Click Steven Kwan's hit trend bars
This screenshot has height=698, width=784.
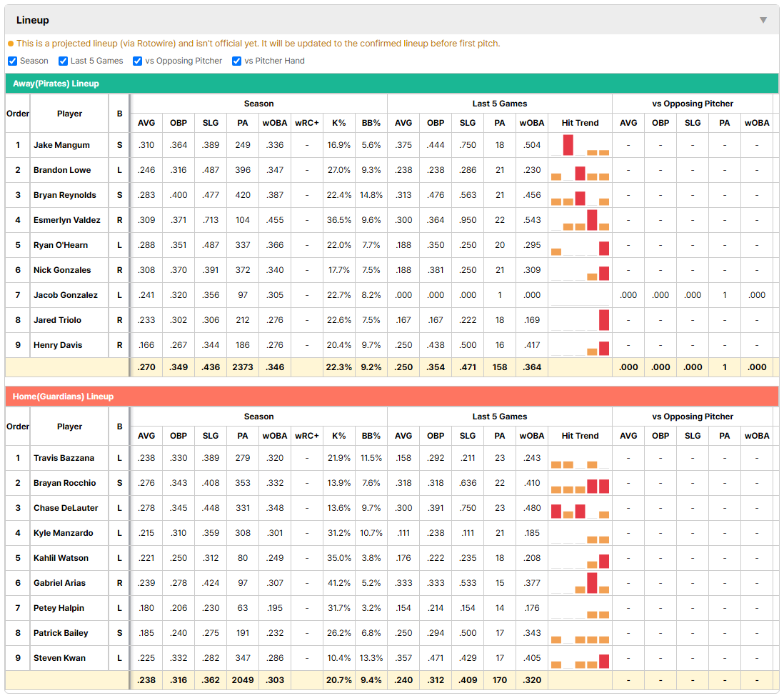(x=580, y=658)
